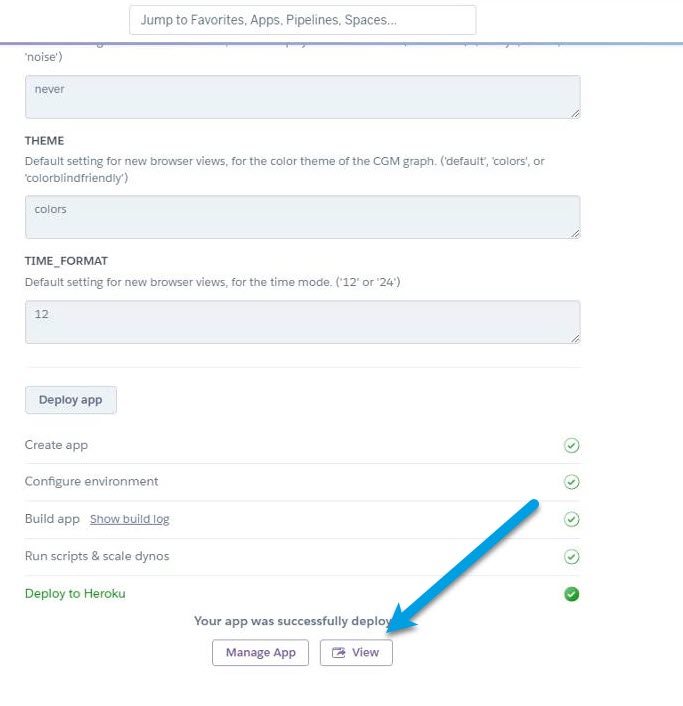The width and height of the screenshot is (683, 706).
Task: Click the resize handle of the THEME textarea
Action: [575, 233]
